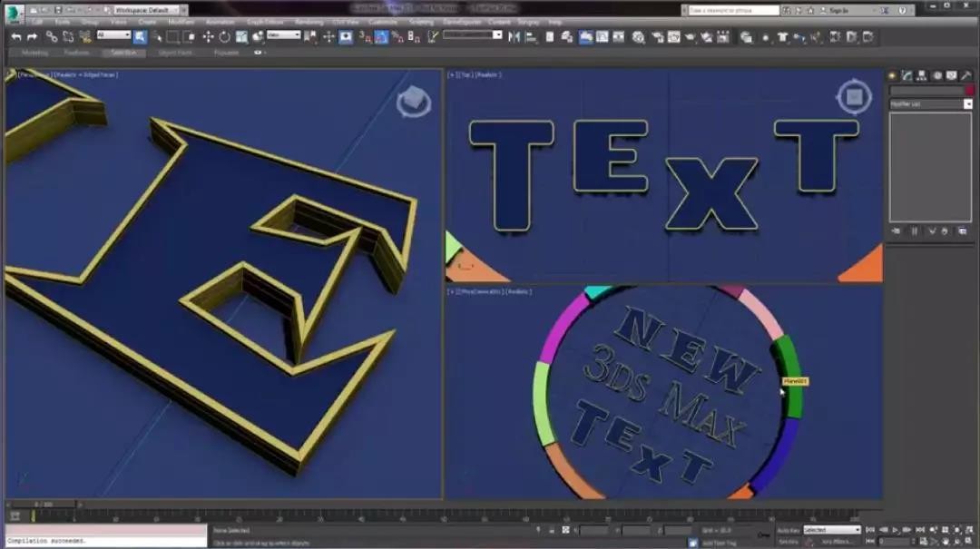Open the Curve Editor
980x549 pixels.
pos(602,37)
